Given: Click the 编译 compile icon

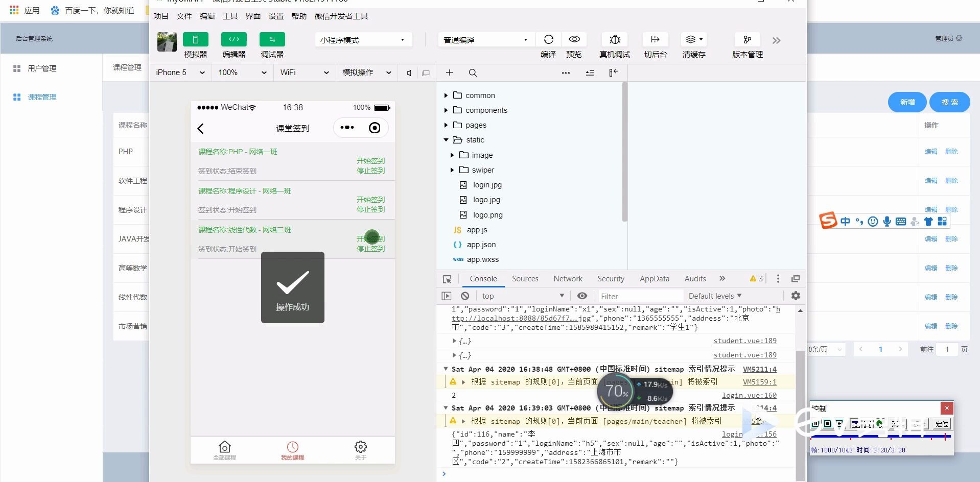Looking at the screenshot, I should pyautogui.click(x=548, y=39).
